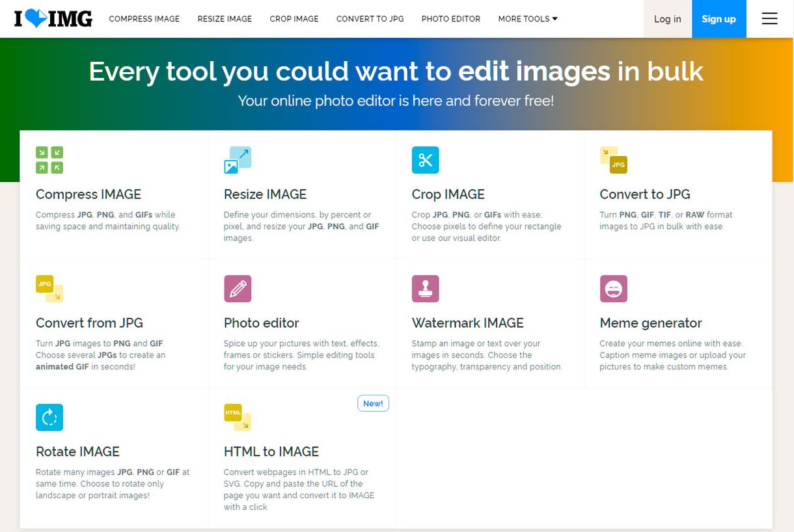Click the New! badge on HTML to IMAGE
794x532 pixels.
tap(372, 403)
